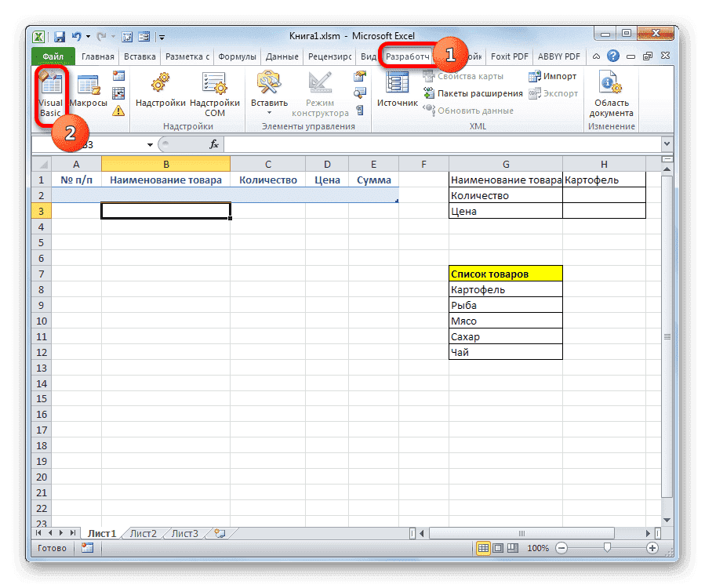Click the Пакеты расширения icon
Viewport: 705px width, 588px height.
(x=471, y=93)
